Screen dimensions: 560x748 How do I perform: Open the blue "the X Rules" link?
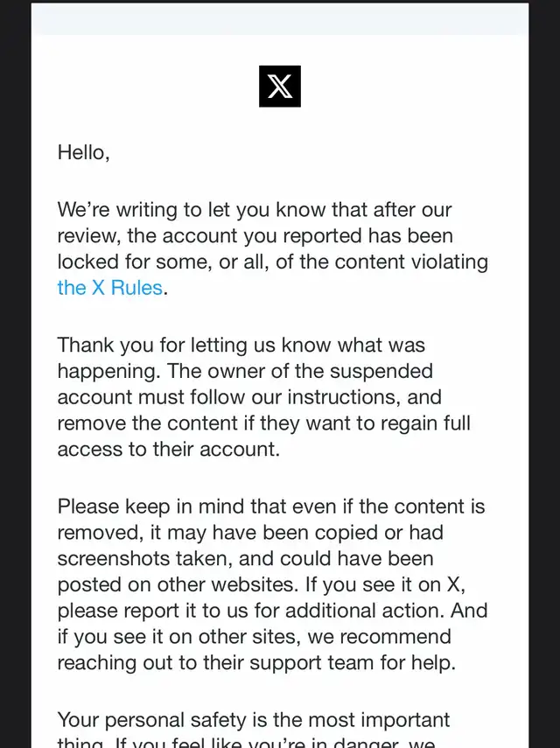pos(109,288)
